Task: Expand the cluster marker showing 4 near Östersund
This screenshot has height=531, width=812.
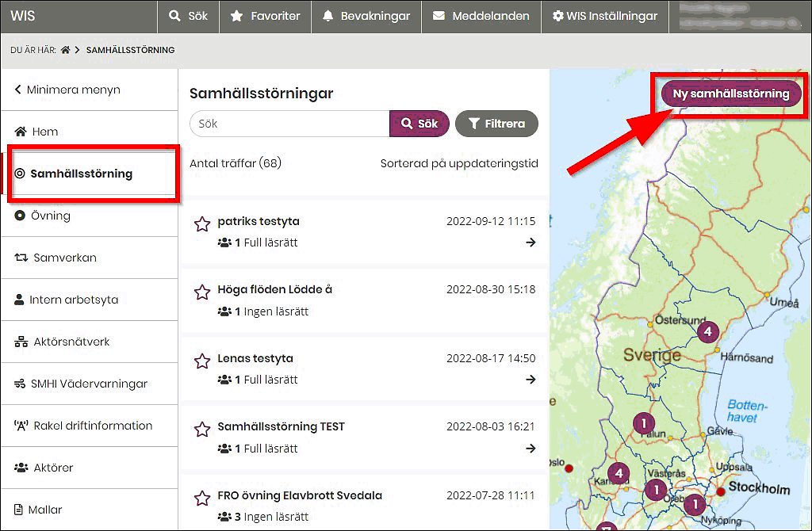Action: (707, 332)
